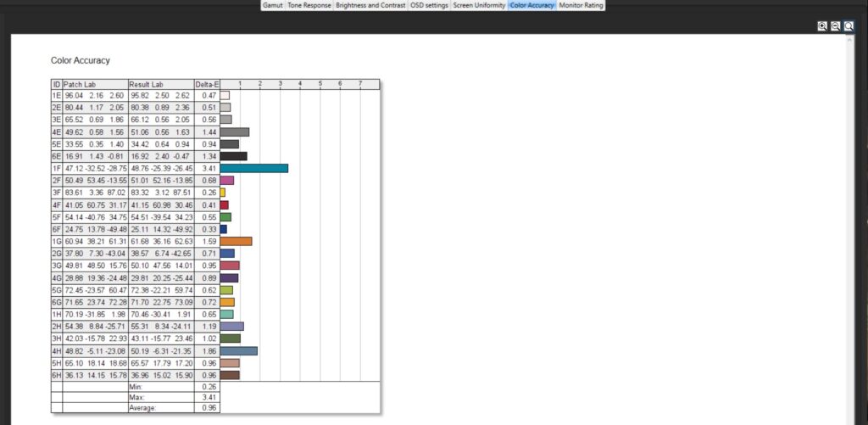Screen dimensions: 868x425
Task: Click the Delta-E column header
Action: click(207, 84)
